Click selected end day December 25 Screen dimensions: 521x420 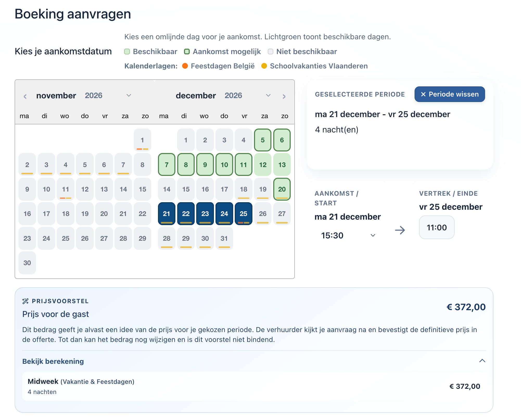(243, 214)
